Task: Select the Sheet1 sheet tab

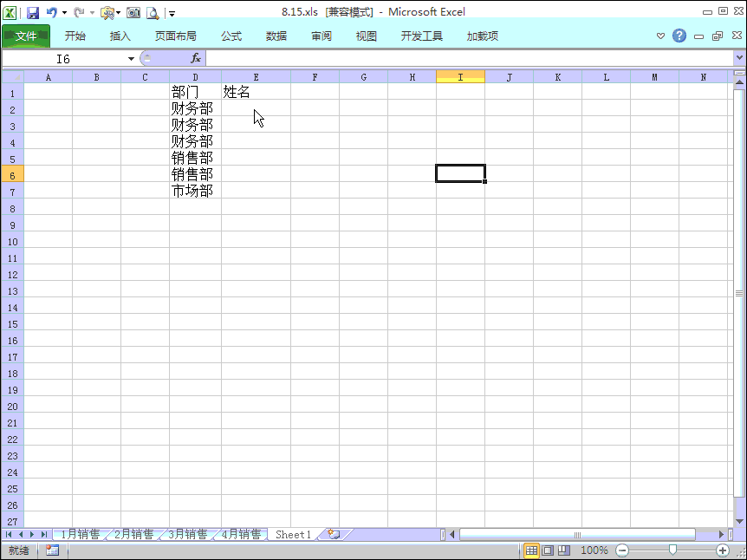Action: [x=293, y=535]
